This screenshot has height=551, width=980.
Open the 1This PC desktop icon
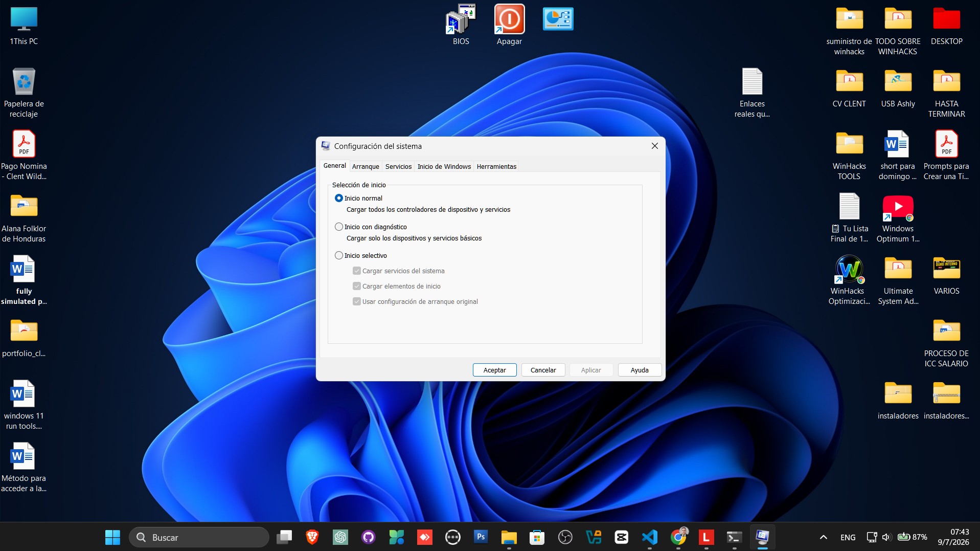click(x=24, y=26)
